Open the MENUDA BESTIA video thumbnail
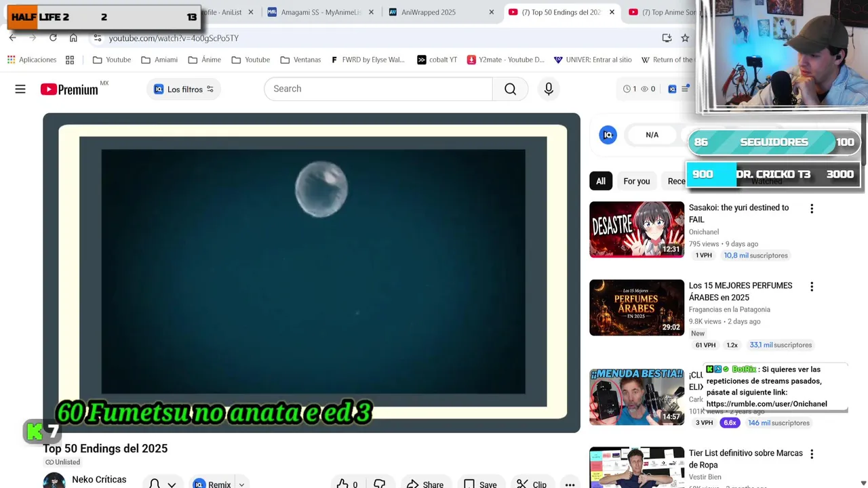This screenshot has width=868, height=488. [x=637, y=396]
